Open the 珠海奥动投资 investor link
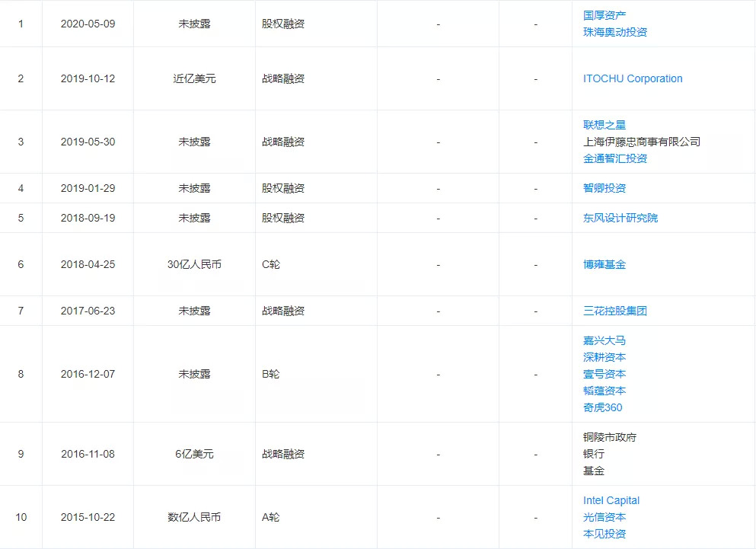Viewport: 756px width, 549px height. tap(614, 32)
